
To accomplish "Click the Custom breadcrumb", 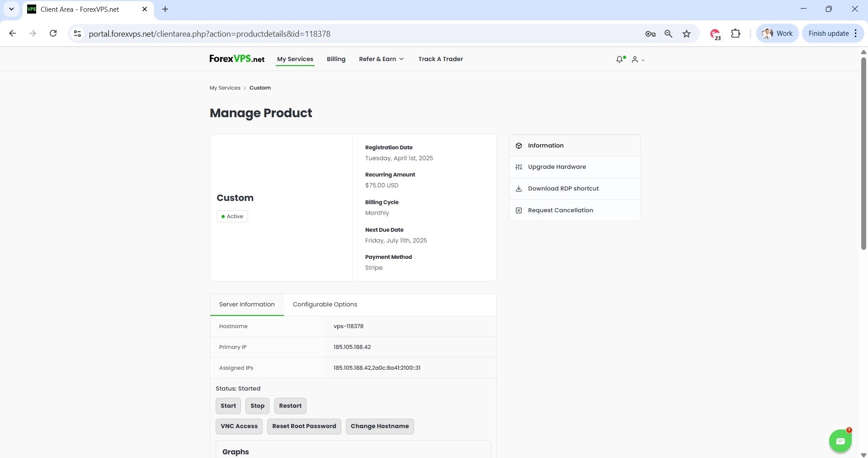I will point(260,88).
